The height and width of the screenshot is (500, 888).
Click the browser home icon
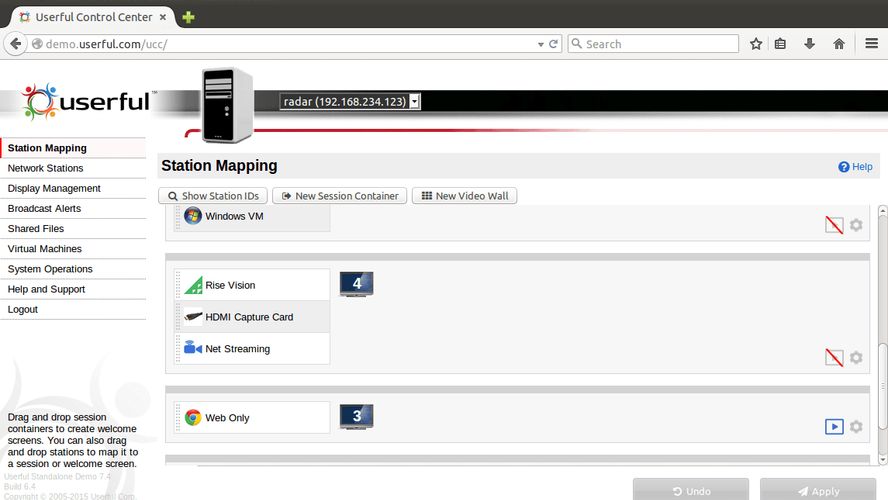point(839,44)
